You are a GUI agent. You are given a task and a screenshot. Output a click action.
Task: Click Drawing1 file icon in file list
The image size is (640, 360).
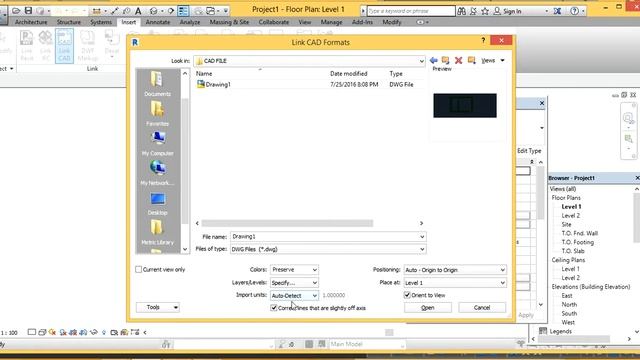200,84
